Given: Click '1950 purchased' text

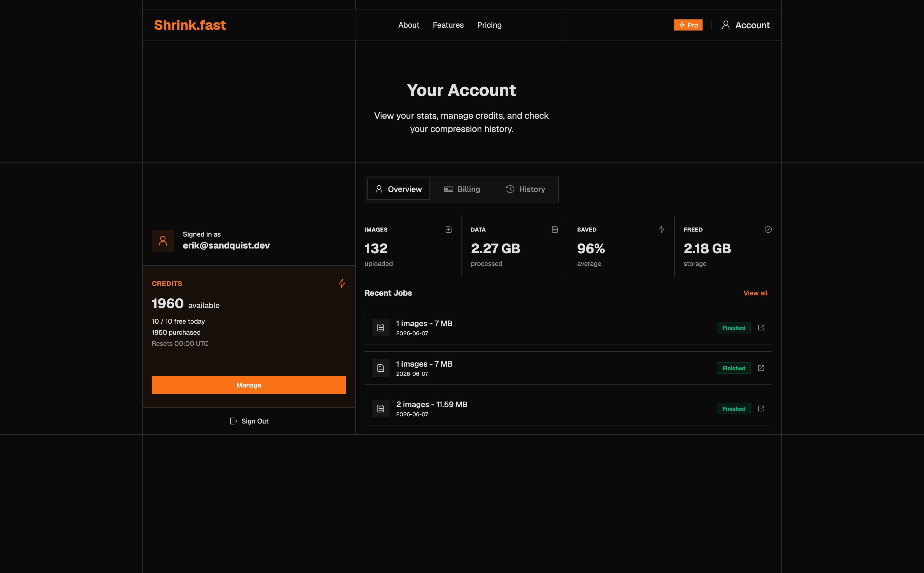Looking at the screenshot, I should [x=176, y=332].
